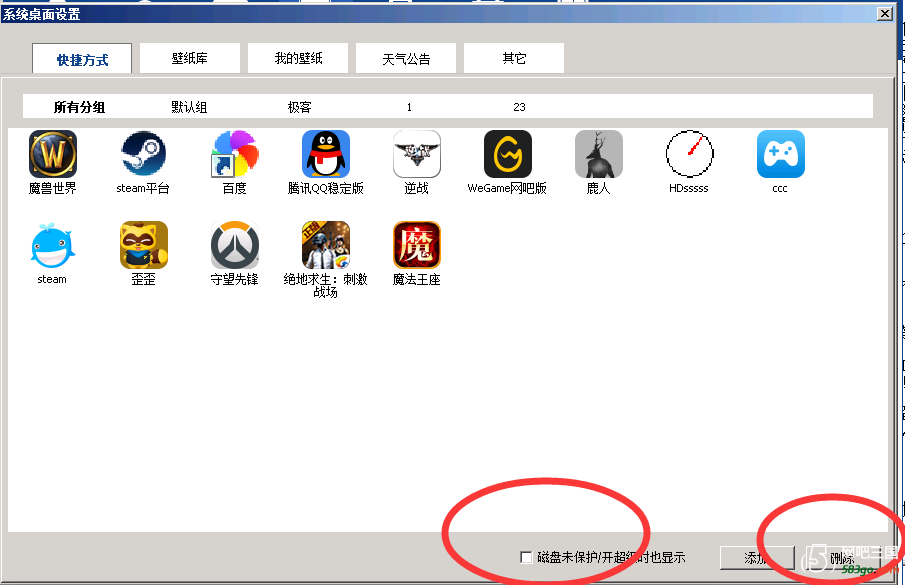Viewport: 905px width, 585px height.
Task: Select the blue whale steam icon
Action: coord(53,245)
